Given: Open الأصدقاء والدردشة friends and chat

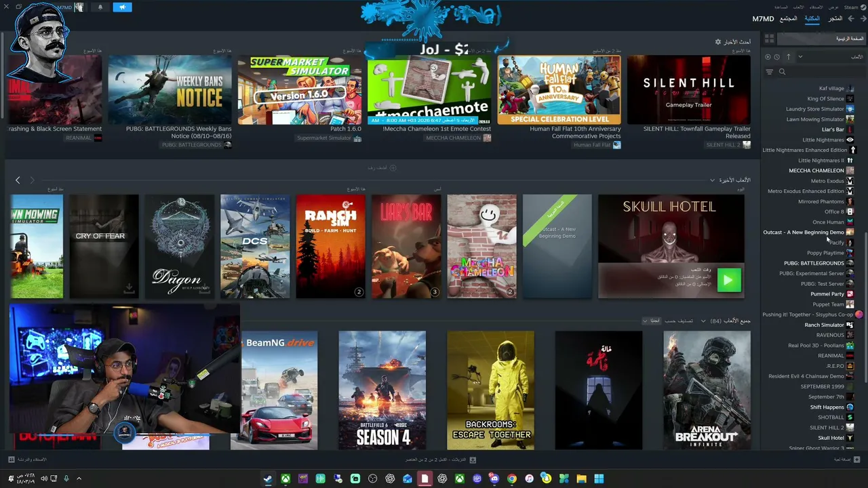Looking at the screenshot, I should (x=28, y=460).
